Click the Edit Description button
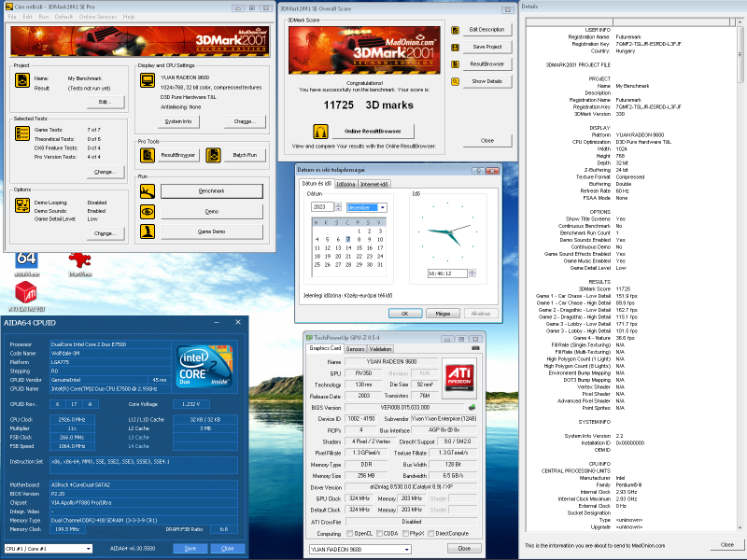The height and width of the screenshot is (560, 747). click(486, 30)
